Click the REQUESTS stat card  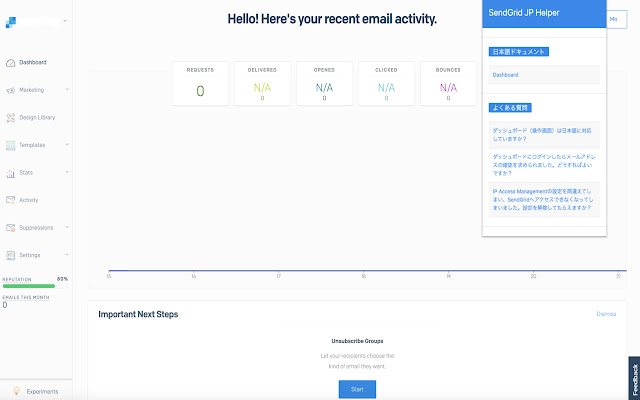coord(200,83)
